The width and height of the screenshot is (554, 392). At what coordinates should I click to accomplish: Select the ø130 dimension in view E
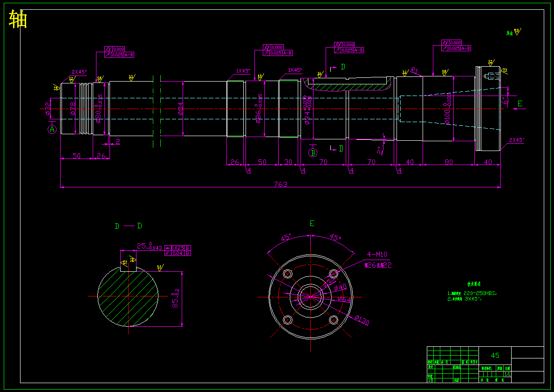[x=362, y=320]
